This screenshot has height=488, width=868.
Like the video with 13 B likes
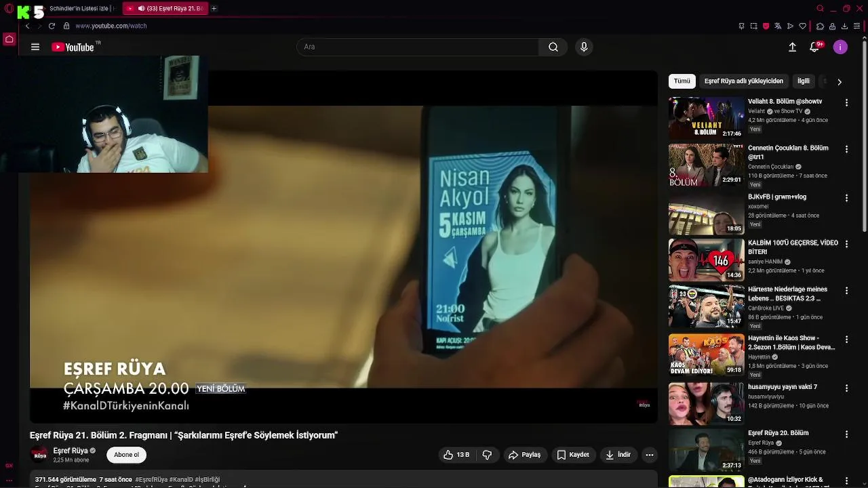click(456, 455)
